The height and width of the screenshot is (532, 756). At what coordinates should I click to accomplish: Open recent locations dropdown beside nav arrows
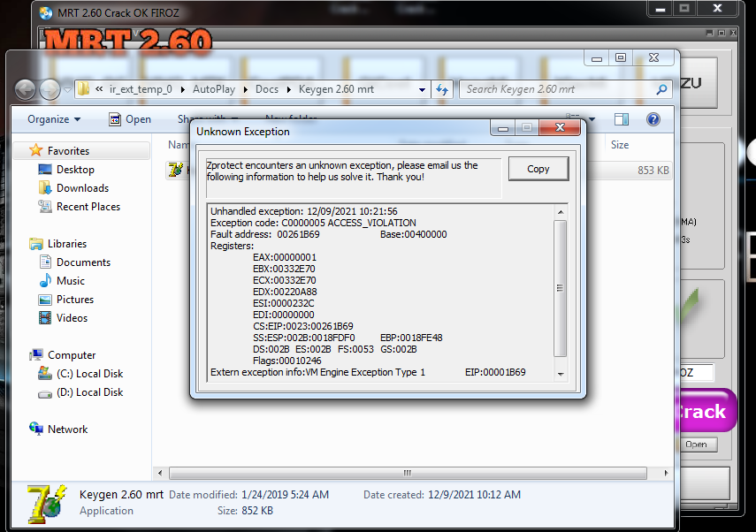tap(67, 89)
